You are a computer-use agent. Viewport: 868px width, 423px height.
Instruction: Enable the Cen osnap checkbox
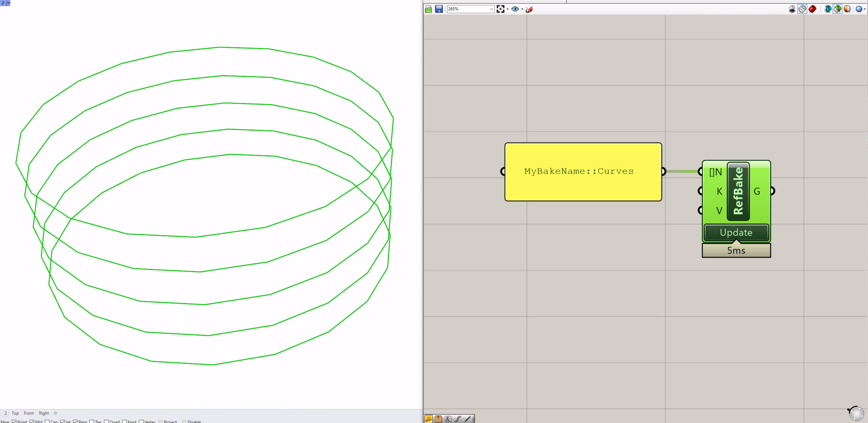tap(48, 421)
